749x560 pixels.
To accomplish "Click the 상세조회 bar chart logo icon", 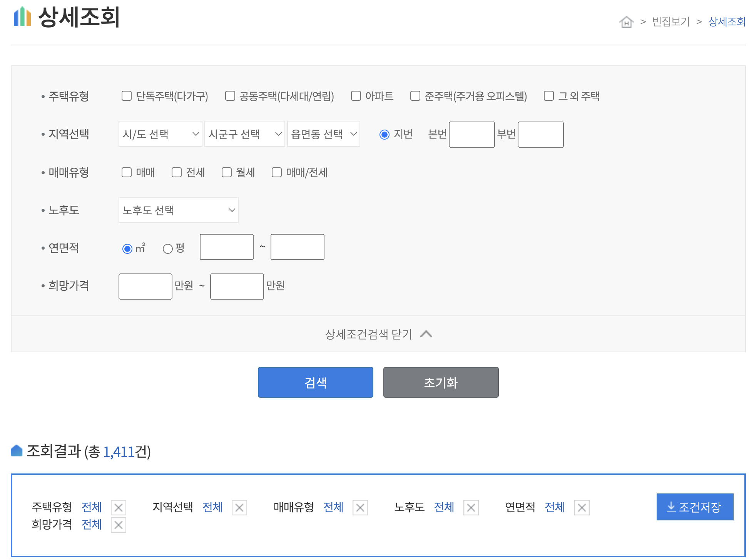I will (x=22, y=17).
